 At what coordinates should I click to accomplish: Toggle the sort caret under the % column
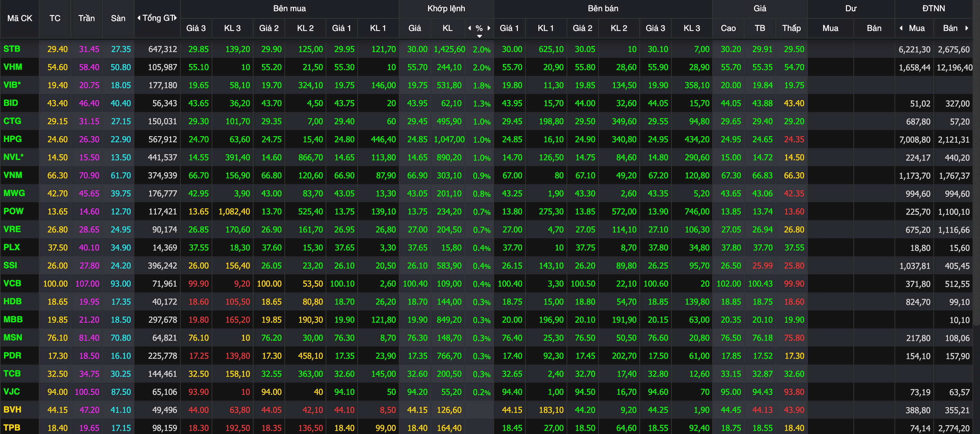click(x=479, y=36)
